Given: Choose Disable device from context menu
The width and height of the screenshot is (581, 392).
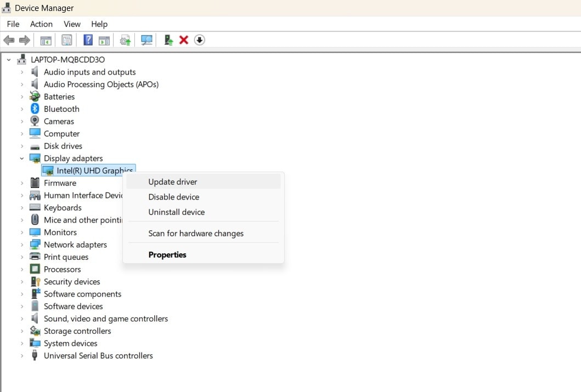Looking at the screenshot, I should 204,197.
